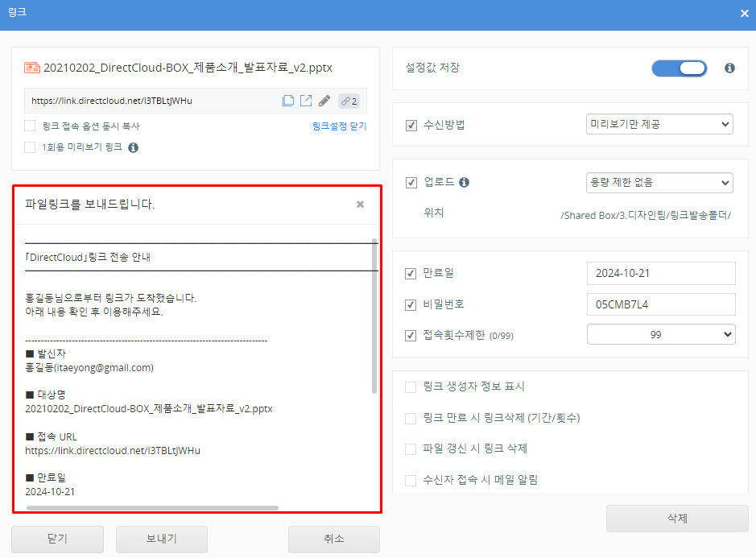The image size is (756, 558).
Task: Toggle the 설정값 저장 switch
Action: 679,68
